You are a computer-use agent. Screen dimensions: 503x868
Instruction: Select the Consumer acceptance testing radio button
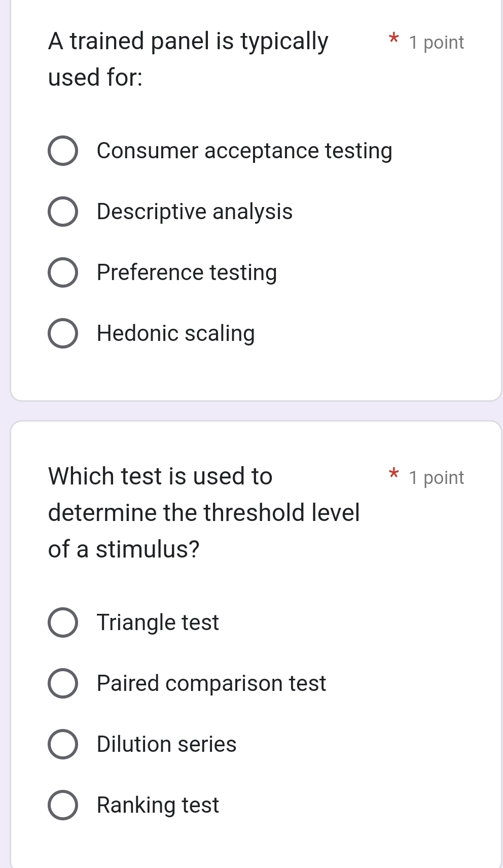tap(63, 151)
